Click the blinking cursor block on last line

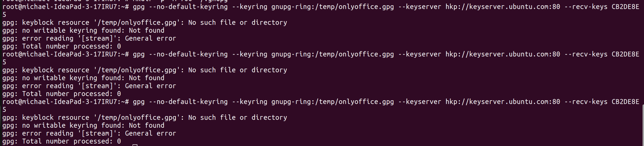click(x=135, y=145)
